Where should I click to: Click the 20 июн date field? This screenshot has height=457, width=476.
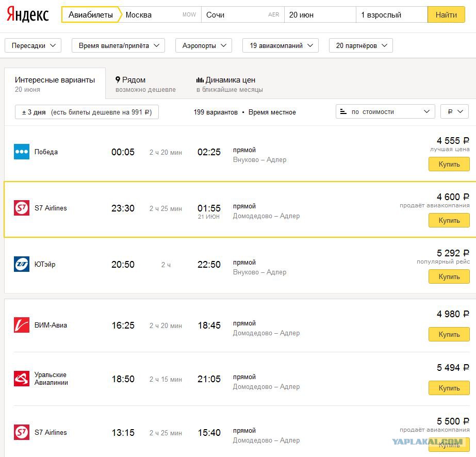tap(320, 14)
